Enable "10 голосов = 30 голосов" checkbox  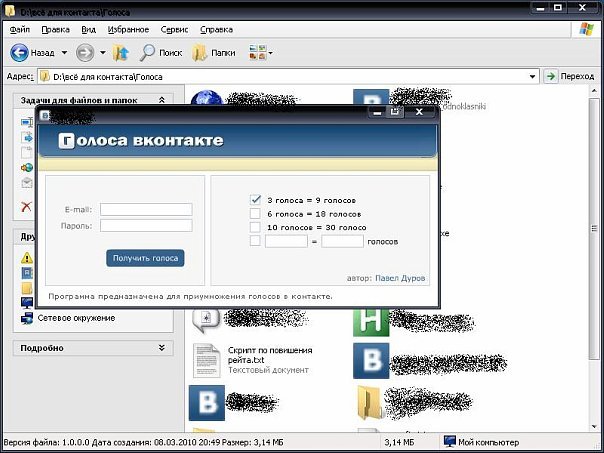[255, 227]
